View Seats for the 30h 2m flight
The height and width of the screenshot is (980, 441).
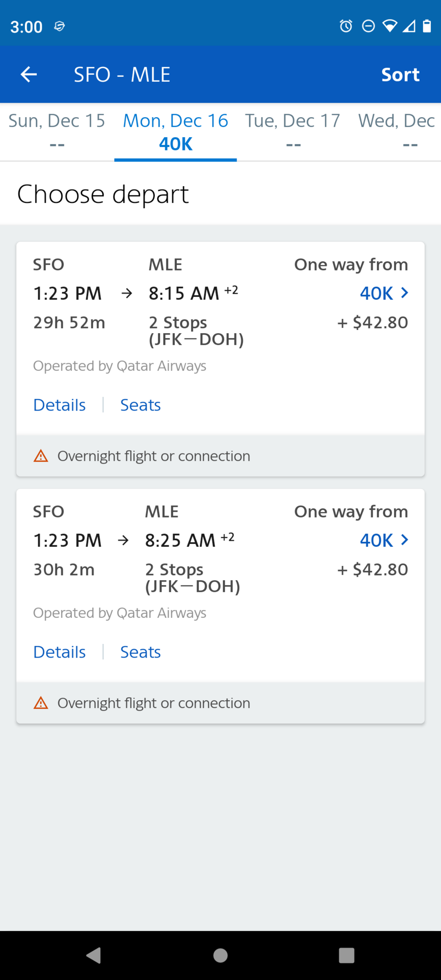click(140, 652)
